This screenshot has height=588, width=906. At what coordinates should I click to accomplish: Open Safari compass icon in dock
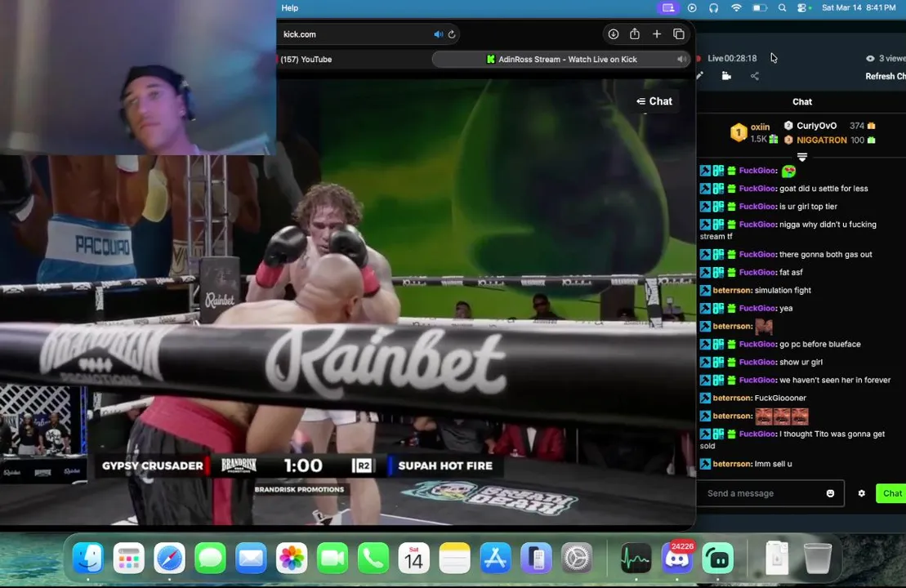[169, 559]
